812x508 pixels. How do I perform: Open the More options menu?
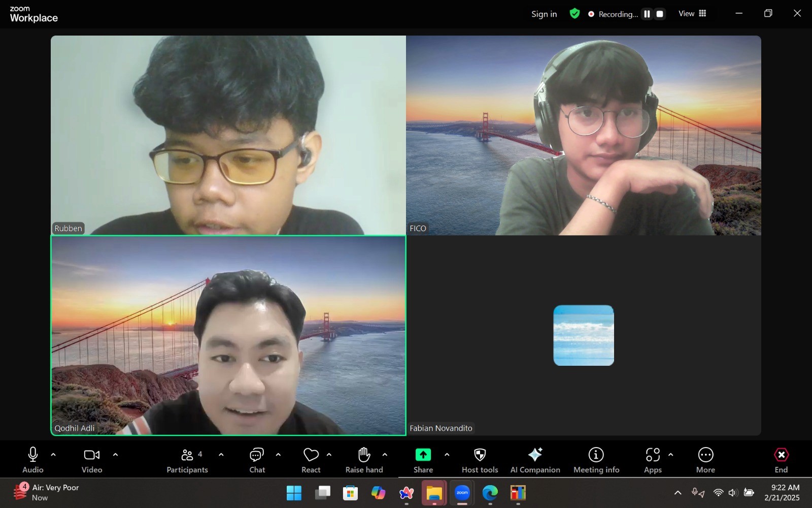(705, 460)
